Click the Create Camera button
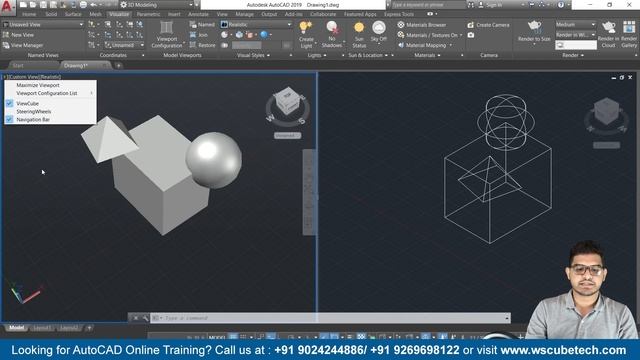Image resolution: width=640 pixels, height=360 pixels. 489,25
